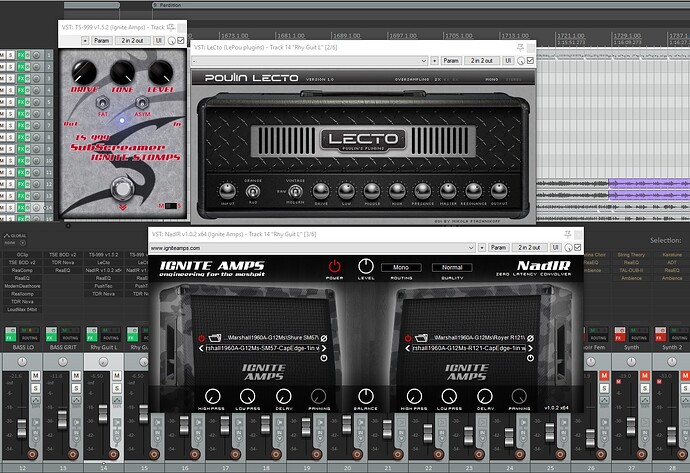Screen dimensions: 690x473
Task: Open 2 in 2 out routing in TS-999 window
Action: 132,40
